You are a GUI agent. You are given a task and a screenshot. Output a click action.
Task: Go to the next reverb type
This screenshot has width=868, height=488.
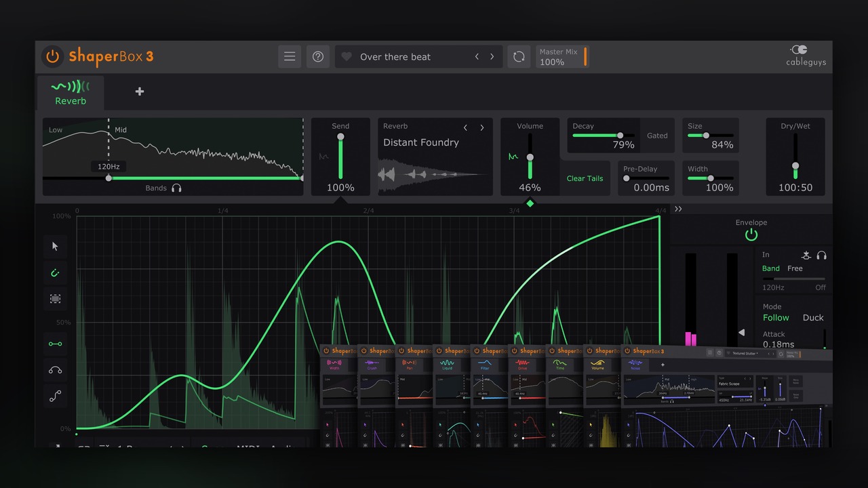click(482, 127)
